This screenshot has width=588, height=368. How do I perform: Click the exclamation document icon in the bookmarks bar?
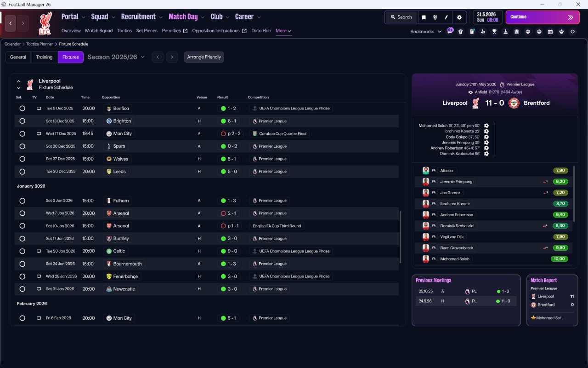[472, 32]
